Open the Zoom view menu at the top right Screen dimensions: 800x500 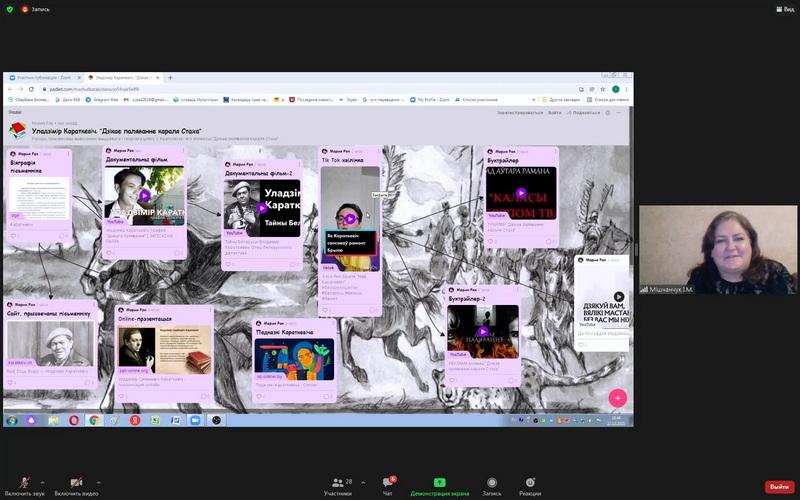[x=785, y=9]
